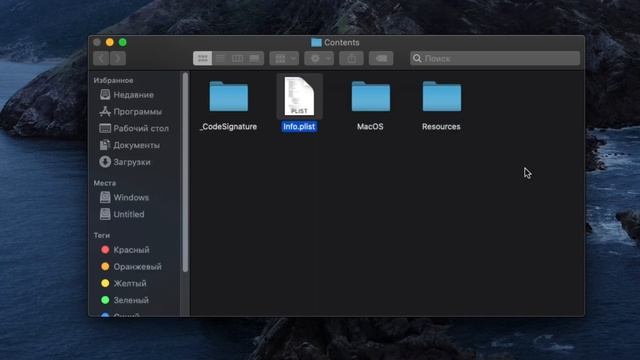Click the Рабочий стол desktop icon

point(105,128)
